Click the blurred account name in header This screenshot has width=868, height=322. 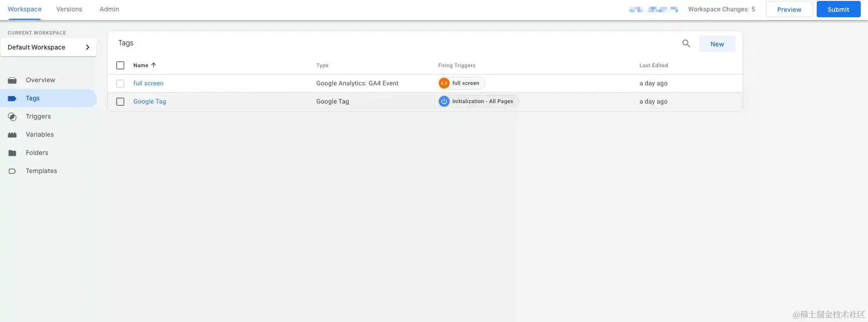[653, 9]
